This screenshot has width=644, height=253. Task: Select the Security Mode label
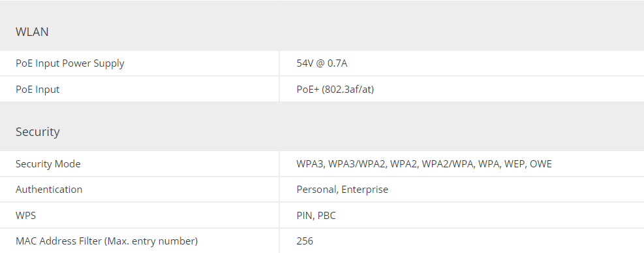click(x=48, y=163)
